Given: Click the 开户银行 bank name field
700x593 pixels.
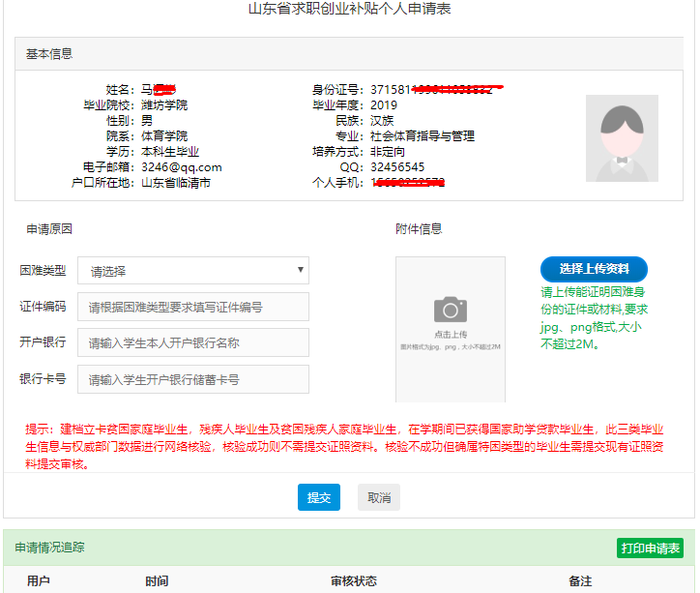Looking at the screenshot, I should point(193,342).
